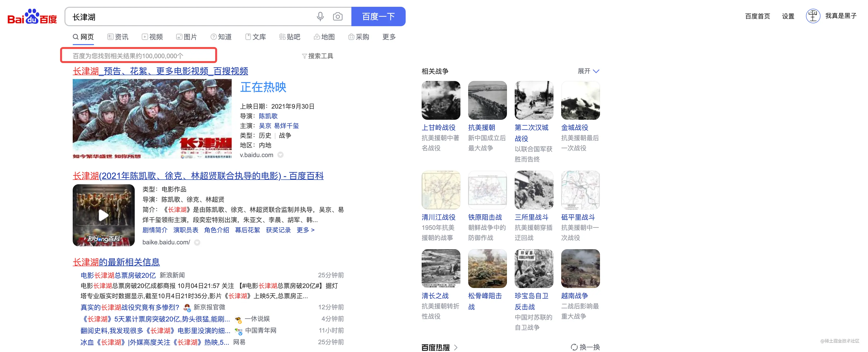868x352 pixels.
Task: Open actor 吴京 link
Action: 265,126
